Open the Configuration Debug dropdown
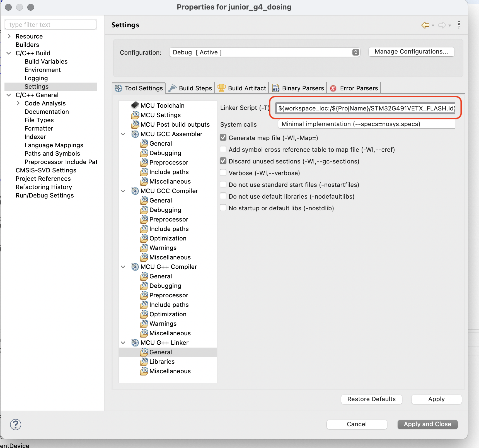This screenshot has height=448, width=479. (x=265, y=52)
